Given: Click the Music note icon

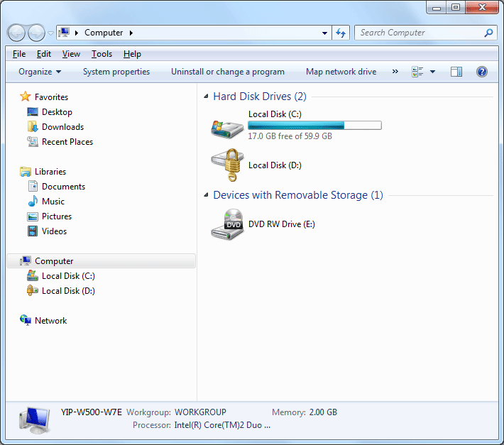Looking at the screenshot, I should [33, 201].
